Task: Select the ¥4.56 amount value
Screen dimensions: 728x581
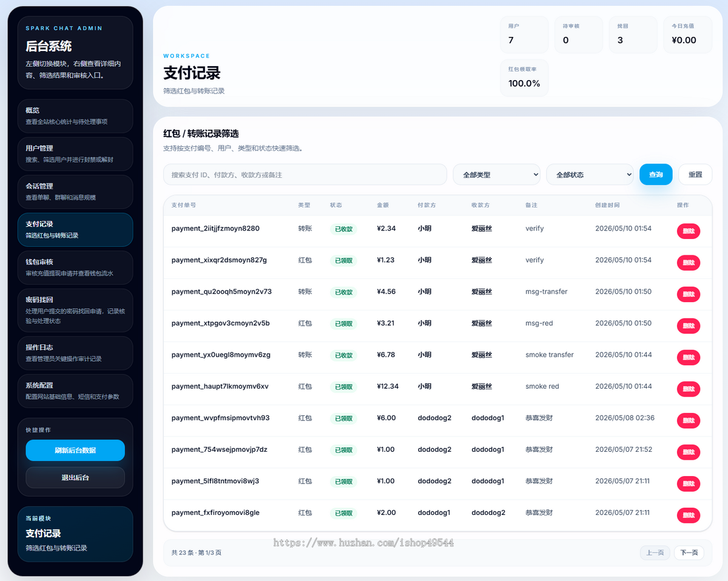Action: coord(386,292)
